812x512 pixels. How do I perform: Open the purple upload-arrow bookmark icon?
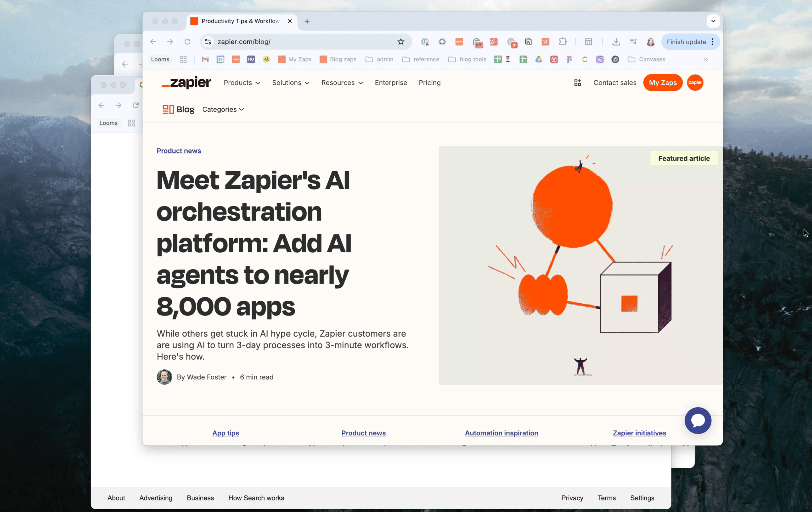point(600,59)
